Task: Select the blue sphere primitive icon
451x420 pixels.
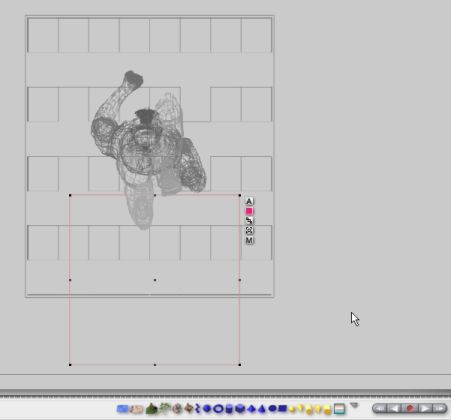Action: point(207,408)
